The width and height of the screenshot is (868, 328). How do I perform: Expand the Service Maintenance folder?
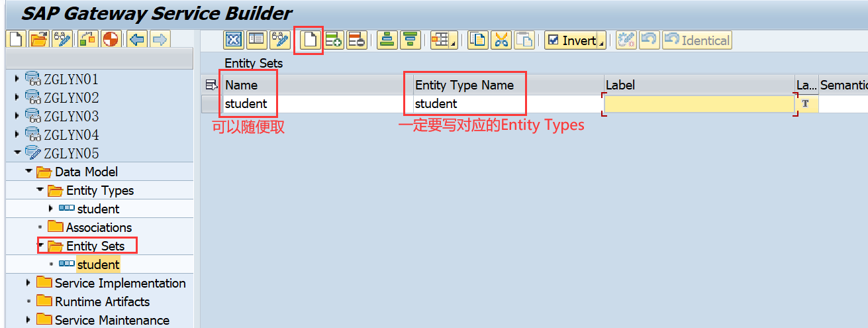point(28,320)
